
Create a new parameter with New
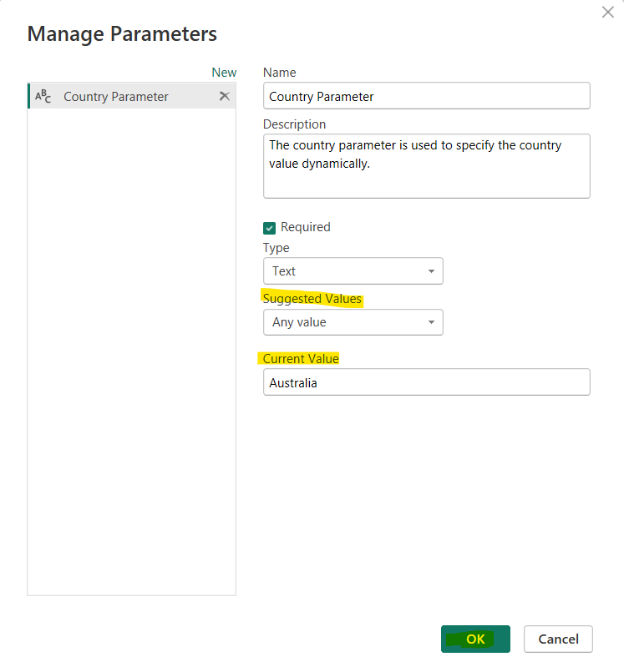click(x=224, y=73)
